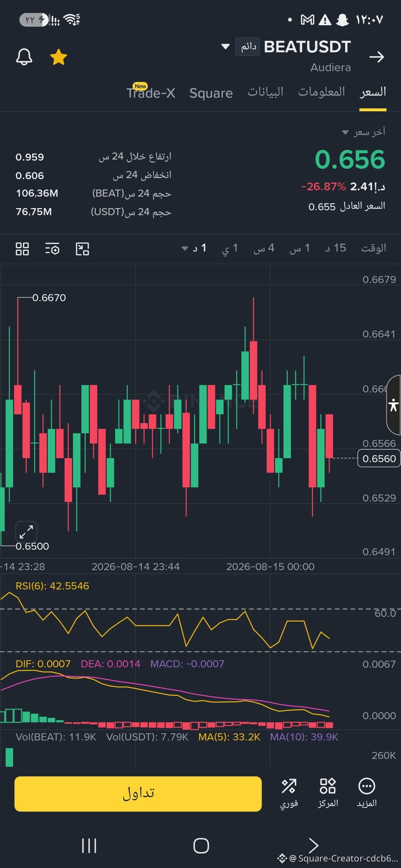Select the 4 س four-hour interval
401x868 pixels.
point(264,248)
